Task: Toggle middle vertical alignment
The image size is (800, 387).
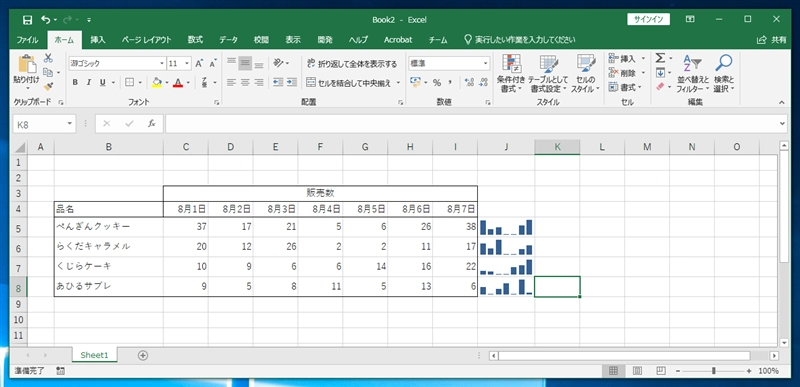Action: click(x=245, y=63)
